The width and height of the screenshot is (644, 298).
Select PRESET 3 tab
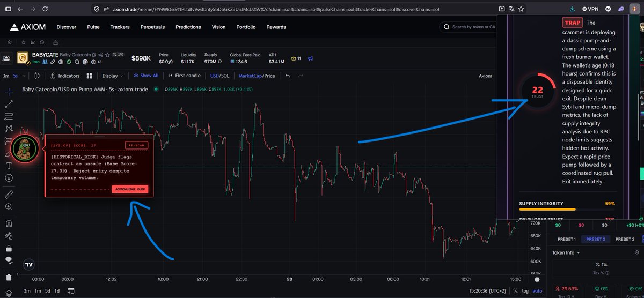[625, 239]
